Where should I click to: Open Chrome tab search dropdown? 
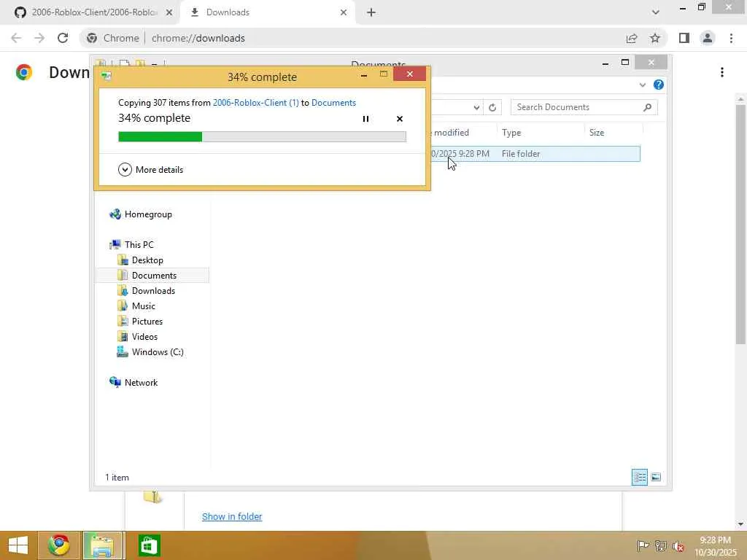tap(656, 12)
